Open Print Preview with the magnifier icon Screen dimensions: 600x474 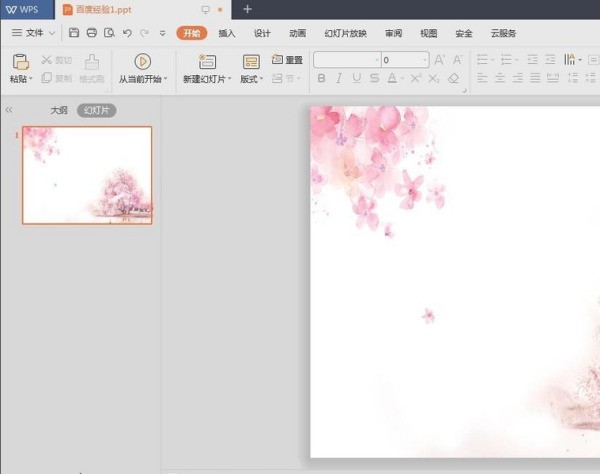click(x=108, y=33)
